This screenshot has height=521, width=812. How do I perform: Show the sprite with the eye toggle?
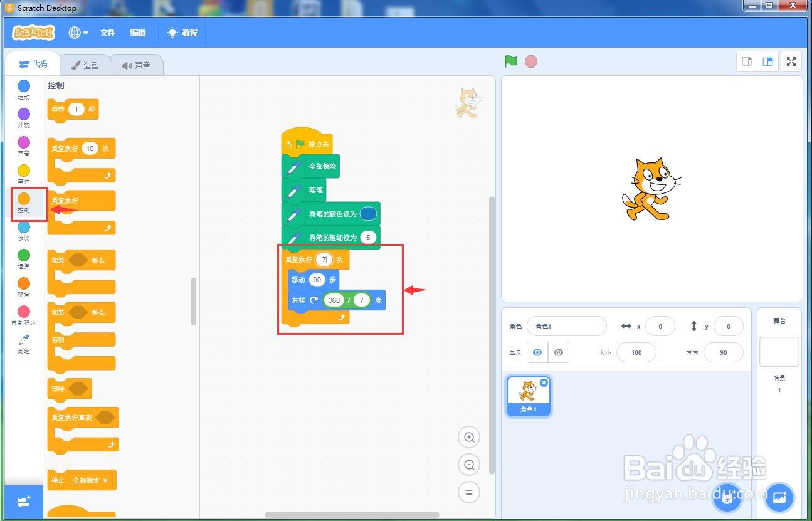pyautogui.click(x=537, y=352)
